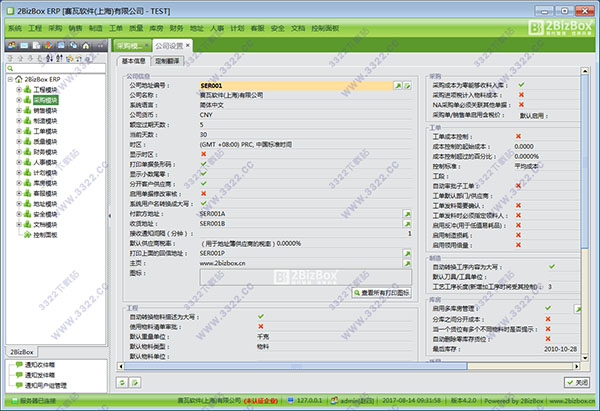Open link arrow beside SER001A payer address
The width and height of the screenshot is (600, 411).
click(x=408, y=214)
